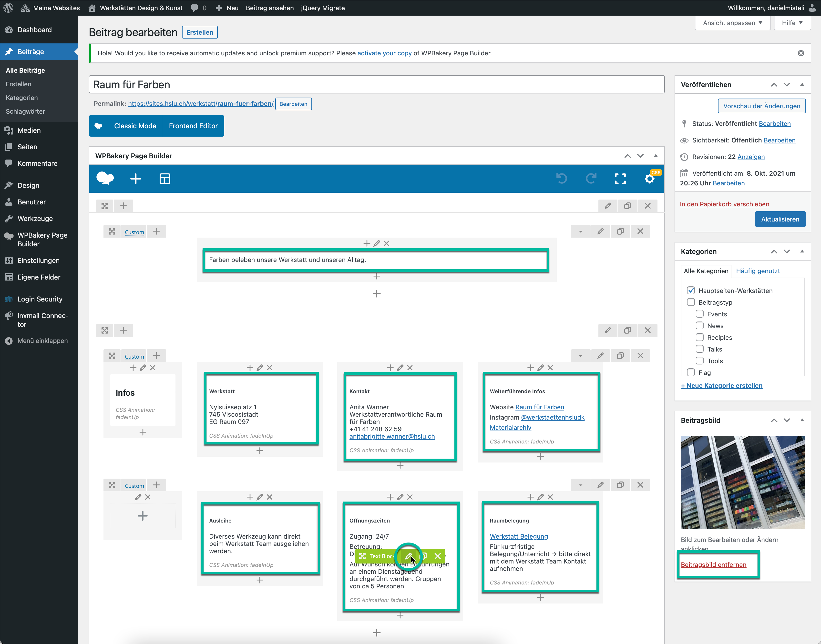The image size is (821, 644).
Task: Uncheck the Hauptseiten-Werkstätten category
Action: click(x=691, y=290)
